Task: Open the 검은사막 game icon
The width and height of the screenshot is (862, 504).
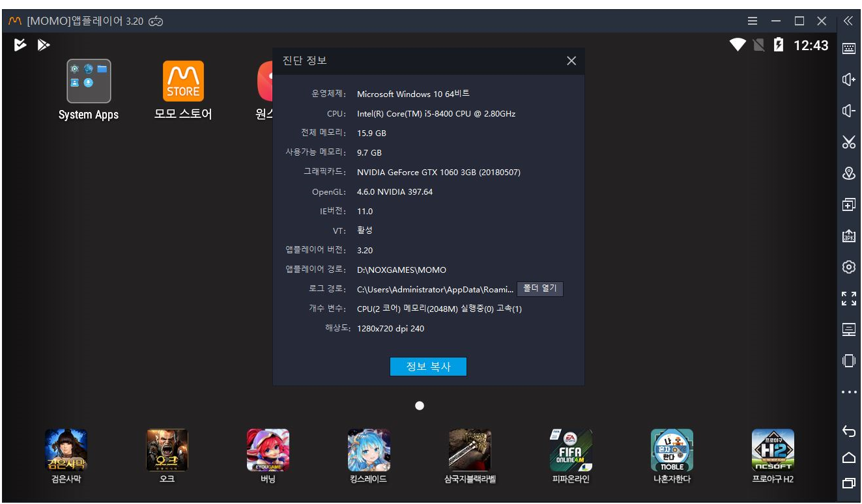Action: coord(66,450)
